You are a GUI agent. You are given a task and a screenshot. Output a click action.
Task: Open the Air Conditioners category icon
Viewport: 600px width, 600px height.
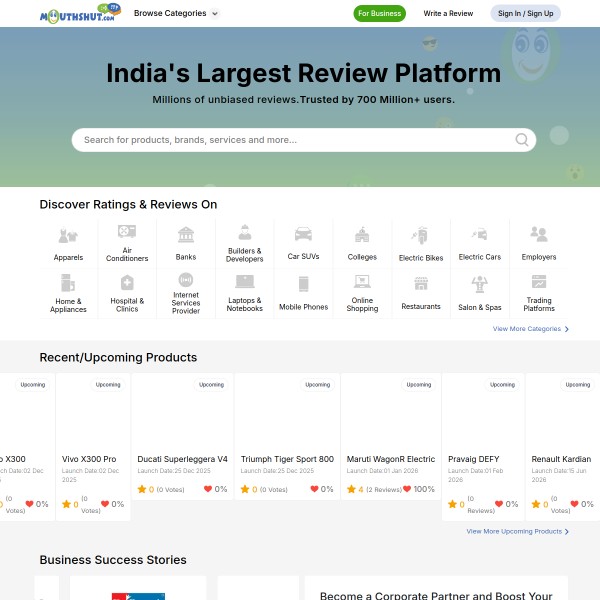point(127,232)
